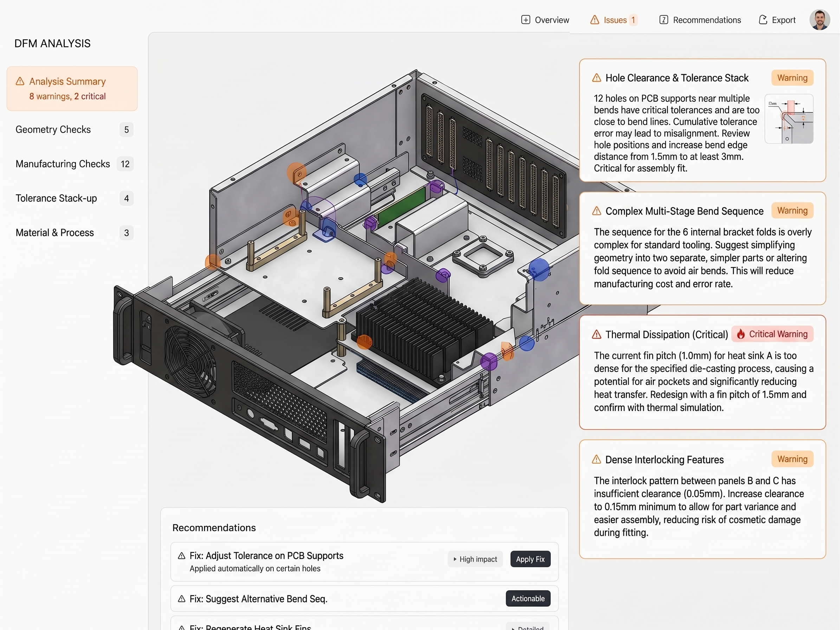
Task: Click the bend tolerance diagram thumbnail
Action: [x=789, y=119]
